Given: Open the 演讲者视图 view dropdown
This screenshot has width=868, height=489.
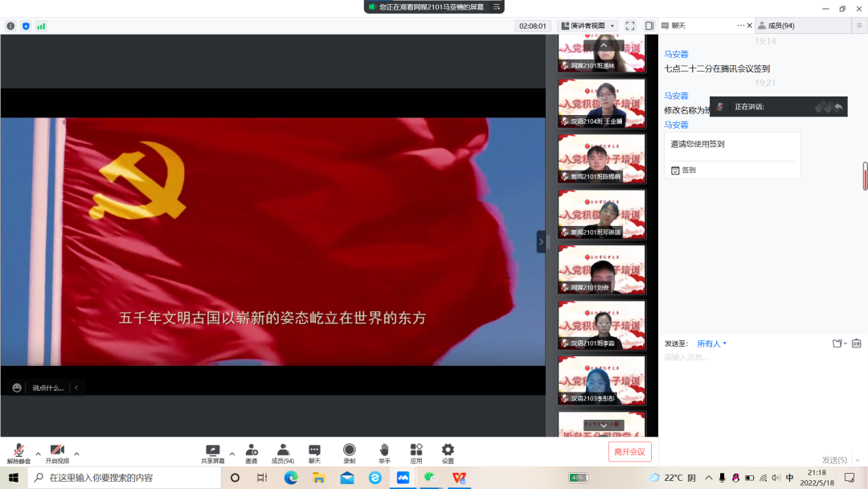Looking at the screenshot, I should click(588, 26).
